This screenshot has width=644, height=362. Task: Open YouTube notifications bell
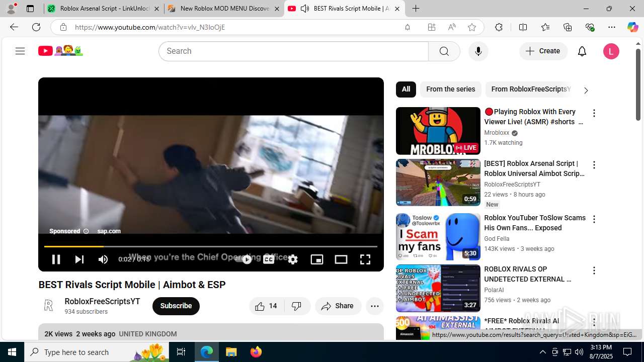[x=582, y=51]
